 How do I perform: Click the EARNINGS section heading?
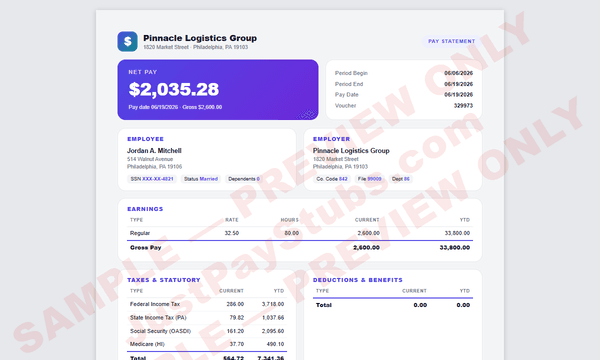point(145,209)
